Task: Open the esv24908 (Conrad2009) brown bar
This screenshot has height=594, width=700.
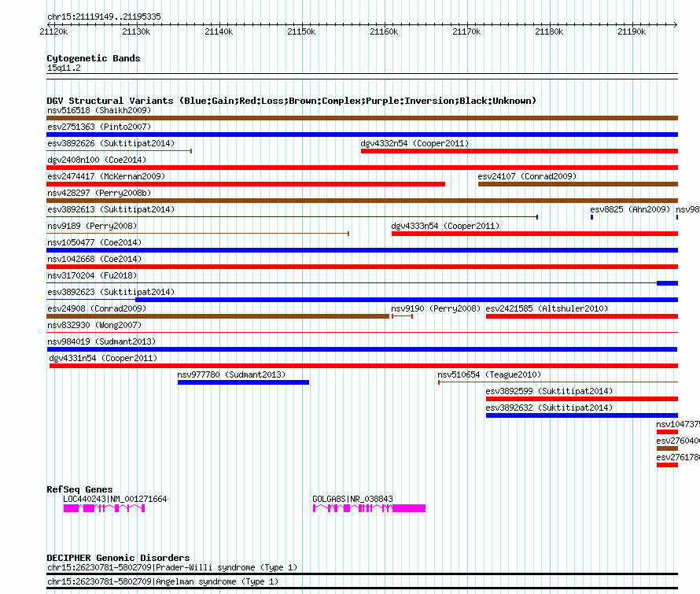Action: click(218, 316)
